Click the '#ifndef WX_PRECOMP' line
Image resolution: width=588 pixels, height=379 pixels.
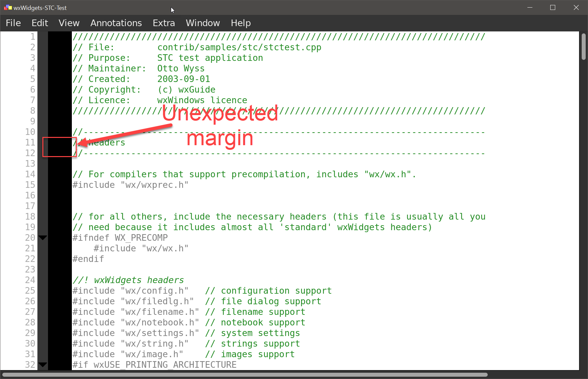pyautogui.click(x=120, y=238)
